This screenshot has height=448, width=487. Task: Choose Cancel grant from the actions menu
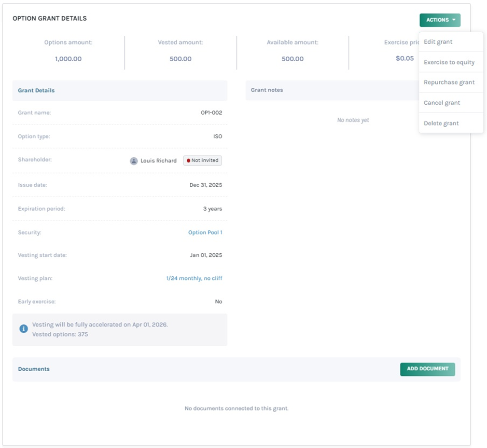(x=442, y=102)
